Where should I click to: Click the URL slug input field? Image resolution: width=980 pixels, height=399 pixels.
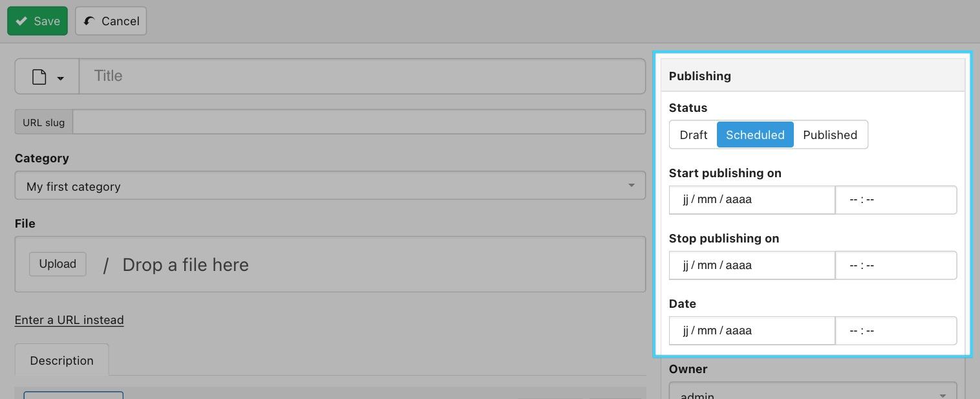[x=359, y=122]
